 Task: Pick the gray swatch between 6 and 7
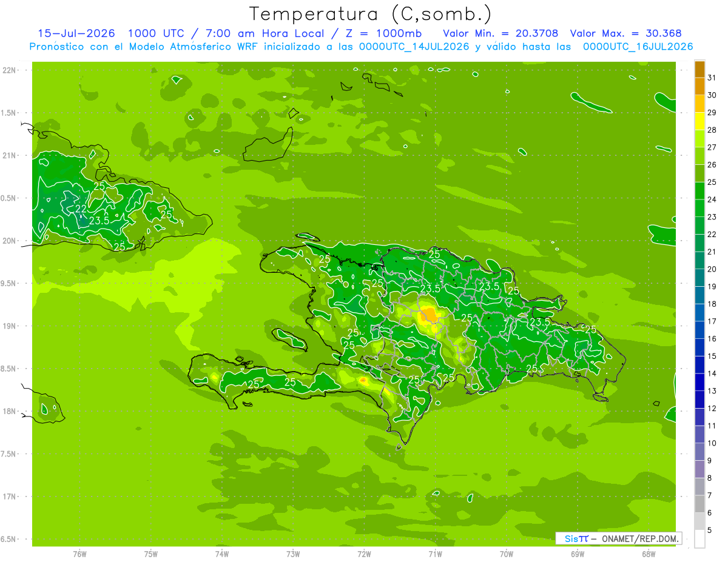(x=699, y=504)
